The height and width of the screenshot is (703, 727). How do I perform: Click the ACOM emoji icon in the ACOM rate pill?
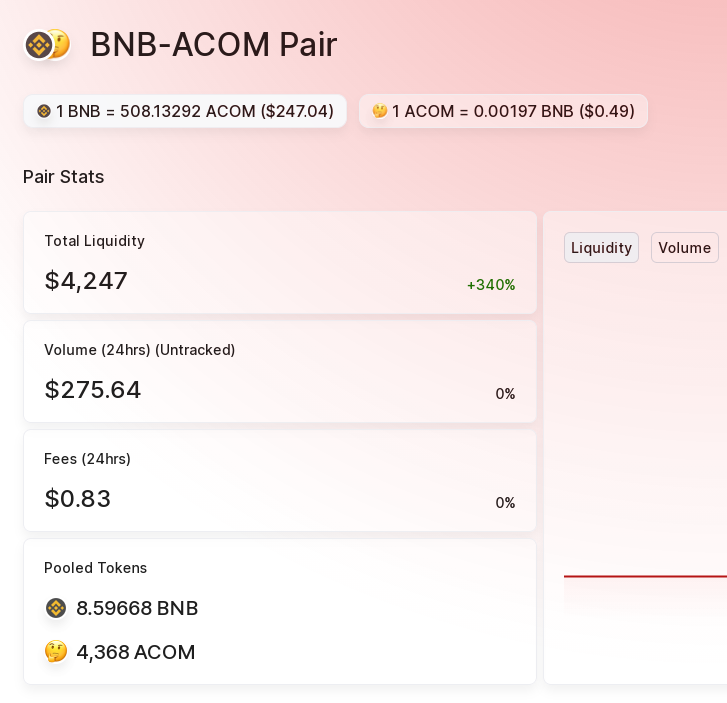[x=380, y=111]
